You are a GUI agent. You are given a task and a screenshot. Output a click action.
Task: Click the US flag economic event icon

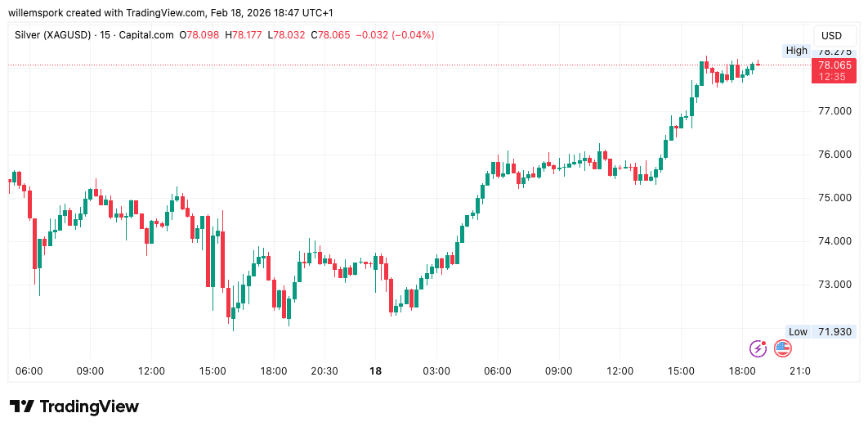tap(783, 348)
